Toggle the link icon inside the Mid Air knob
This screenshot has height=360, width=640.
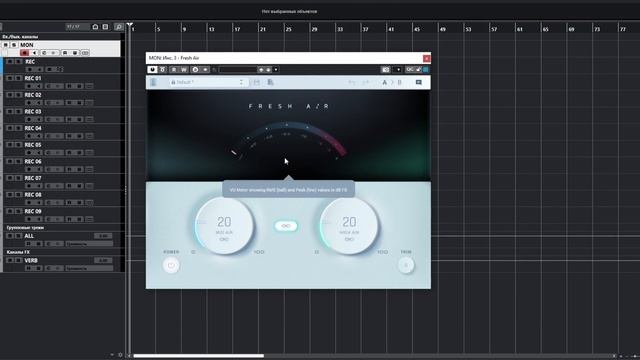[224, 239]
